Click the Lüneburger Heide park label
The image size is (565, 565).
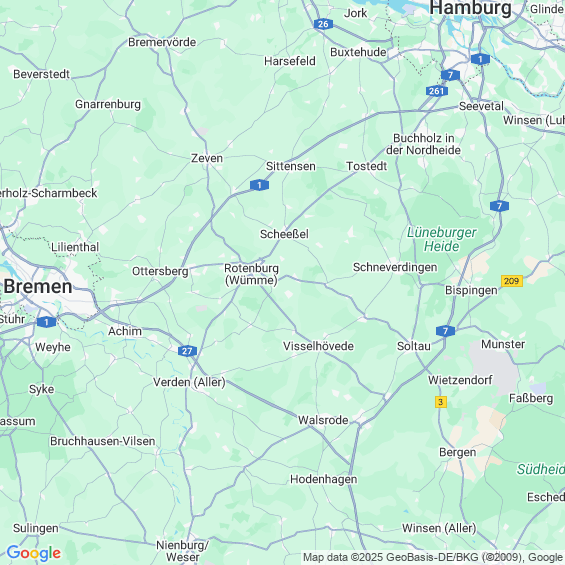pyautogui.click(x=442, y=240)
